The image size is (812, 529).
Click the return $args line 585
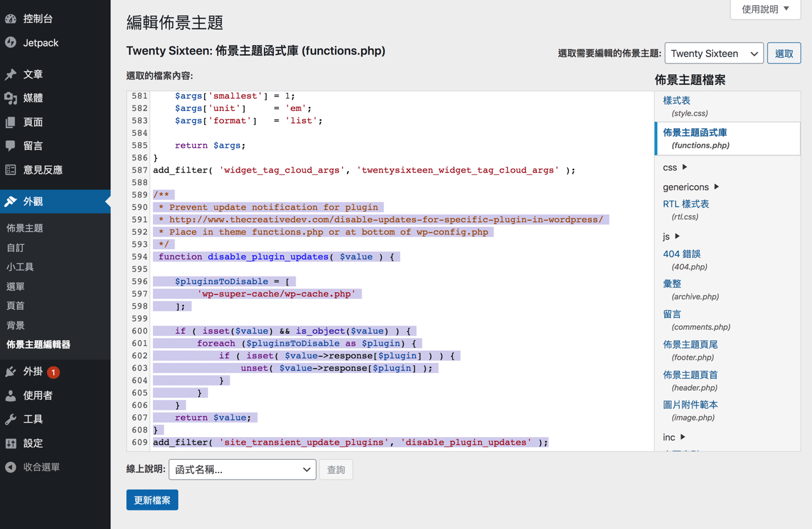(x=210, y=145)
